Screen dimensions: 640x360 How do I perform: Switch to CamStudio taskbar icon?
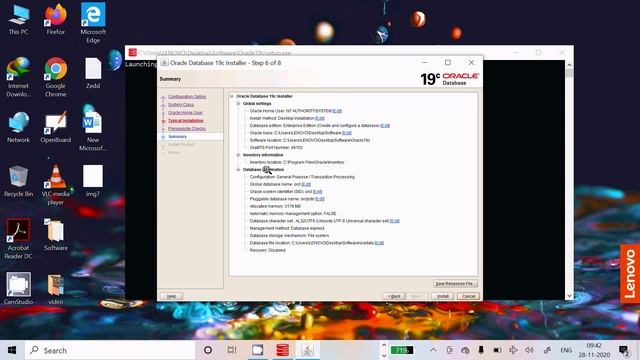click(258, 350)
